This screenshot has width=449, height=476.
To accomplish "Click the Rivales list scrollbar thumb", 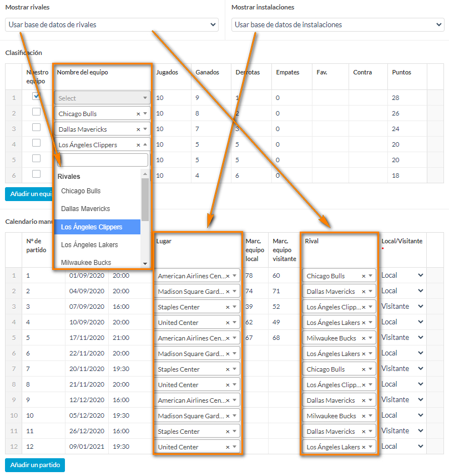I will click(145, 199).
